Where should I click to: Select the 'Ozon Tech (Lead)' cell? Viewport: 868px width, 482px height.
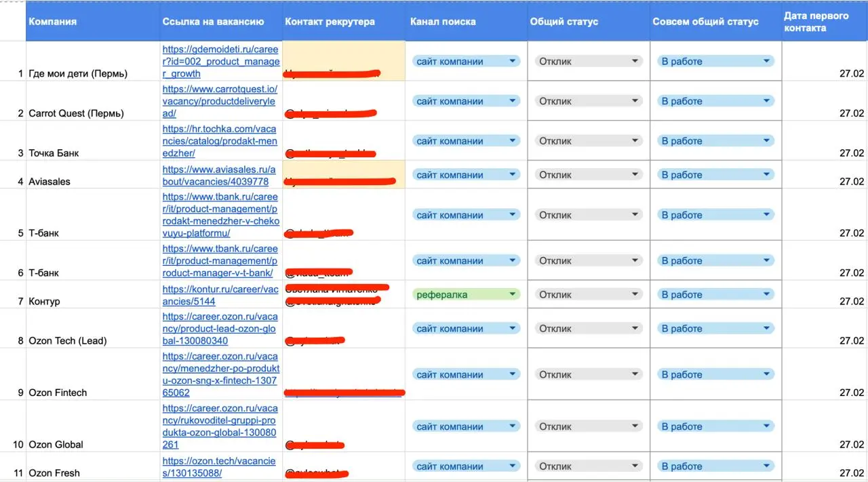click(x=93, y=329)
